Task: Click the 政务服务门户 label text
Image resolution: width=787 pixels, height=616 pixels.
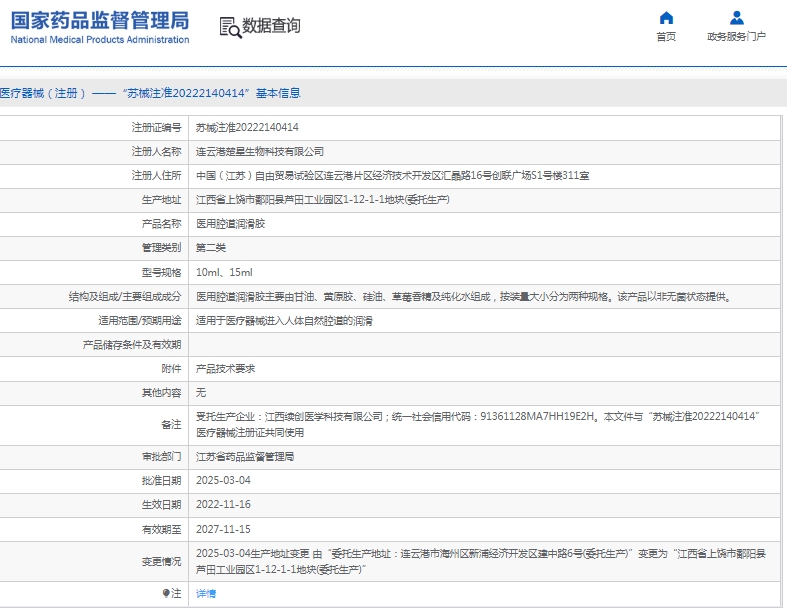Action: pos(736,37)
